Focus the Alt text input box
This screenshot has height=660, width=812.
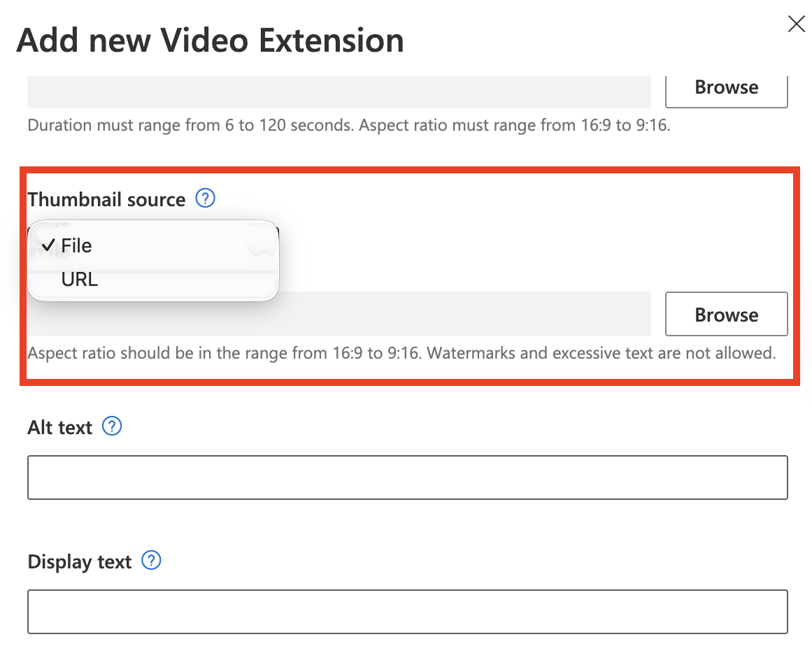[407, 478]
